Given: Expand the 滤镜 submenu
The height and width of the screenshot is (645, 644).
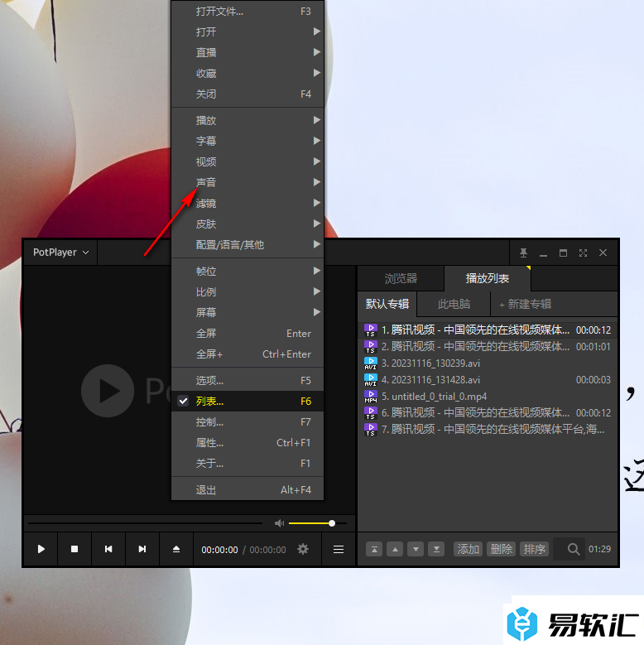Looking at the screenshot, I should coord(248,203).
